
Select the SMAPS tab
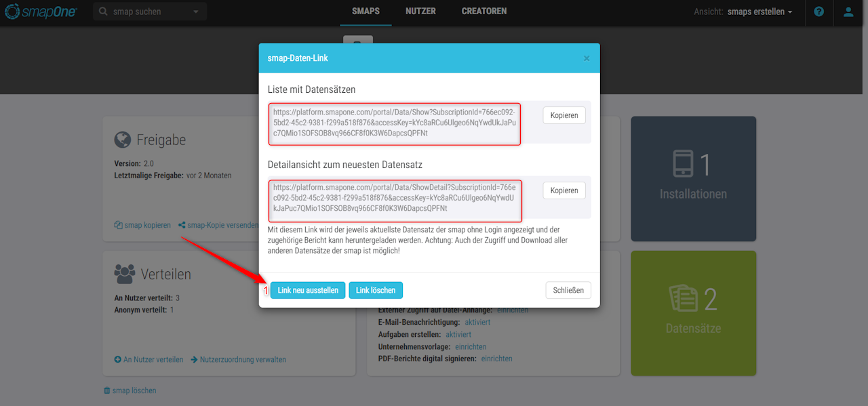[366, 12]
